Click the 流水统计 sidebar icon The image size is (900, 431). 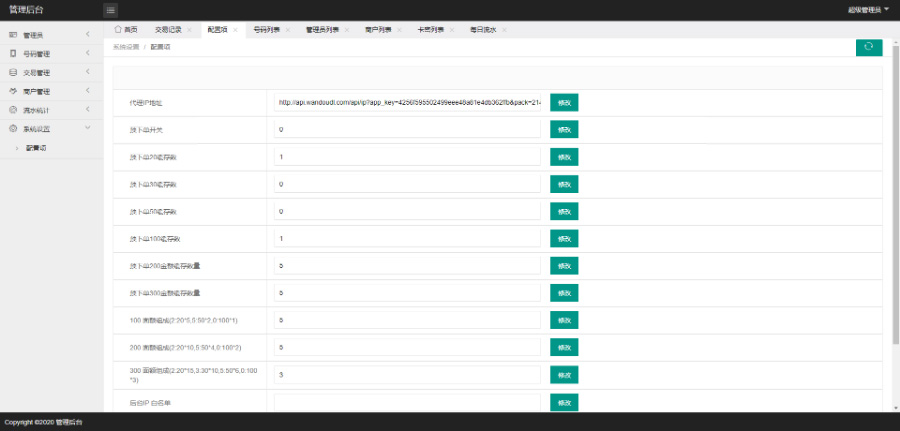[13, 109]
